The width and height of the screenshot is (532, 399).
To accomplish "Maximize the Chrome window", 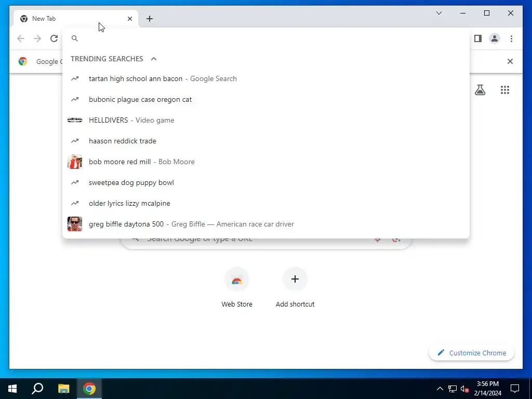I will point(486,13).
